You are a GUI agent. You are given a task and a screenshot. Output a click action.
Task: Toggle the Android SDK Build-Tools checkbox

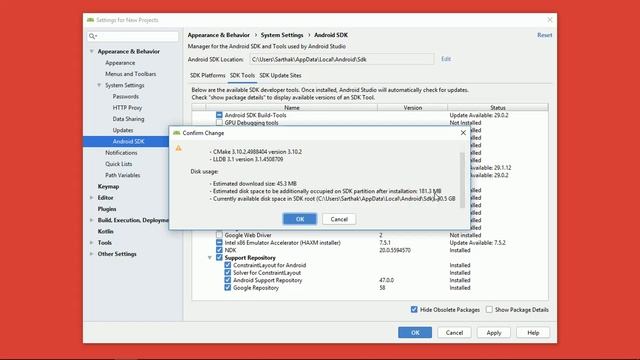coord(219,115)
